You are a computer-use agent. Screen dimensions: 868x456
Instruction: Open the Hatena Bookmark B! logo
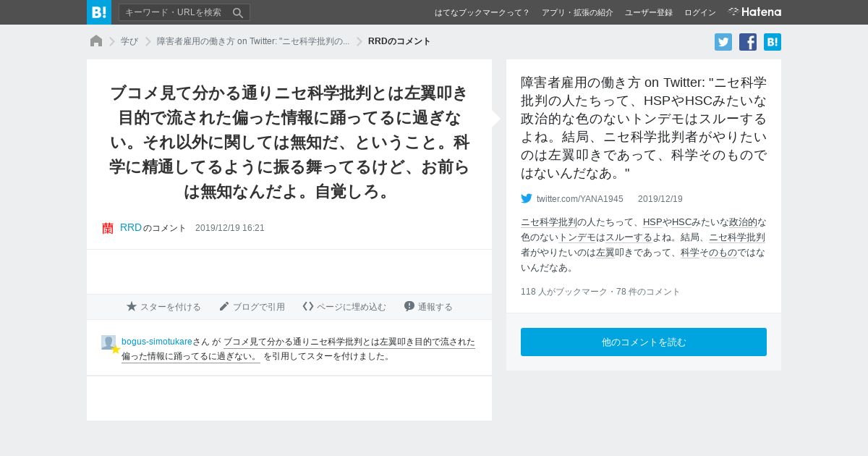click(99, 12)
